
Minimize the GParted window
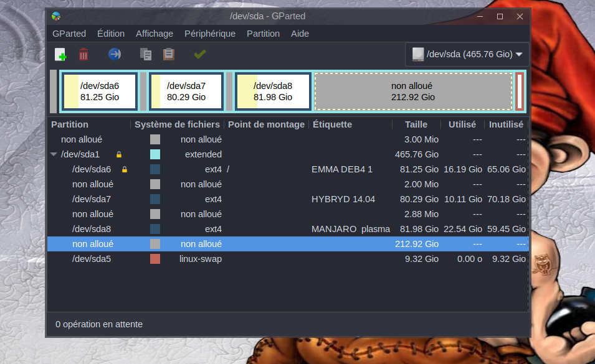[x=480, y=16]
